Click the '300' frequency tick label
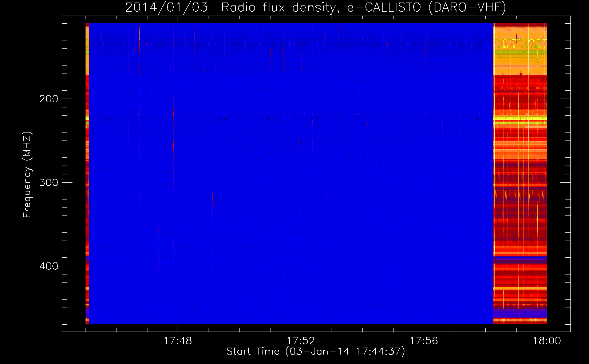The width and height of the screenshot is (589, 364). pos(49,182)
